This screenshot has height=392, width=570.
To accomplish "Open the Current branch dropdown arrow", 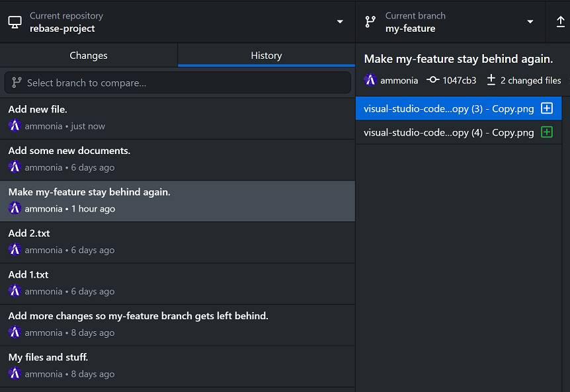I will (530, 22).
